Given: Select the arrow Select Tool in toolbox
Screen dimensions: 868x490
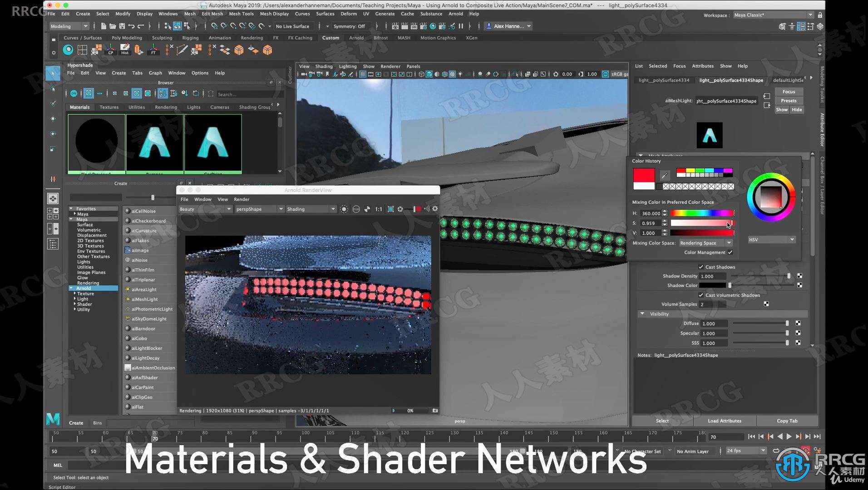Looking at the screenshot, I should coord(53,73).
